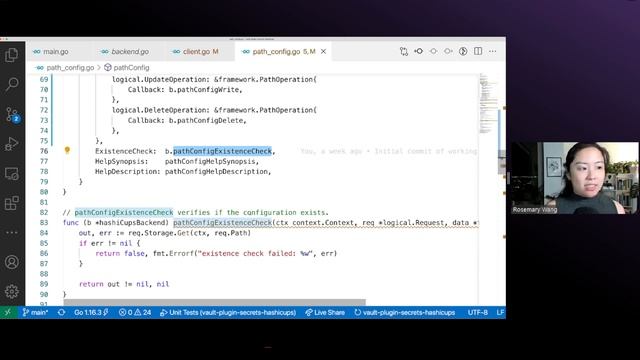
Task: Click b.pathConfigWrite on line 70
Action: (x=205, y=90)
